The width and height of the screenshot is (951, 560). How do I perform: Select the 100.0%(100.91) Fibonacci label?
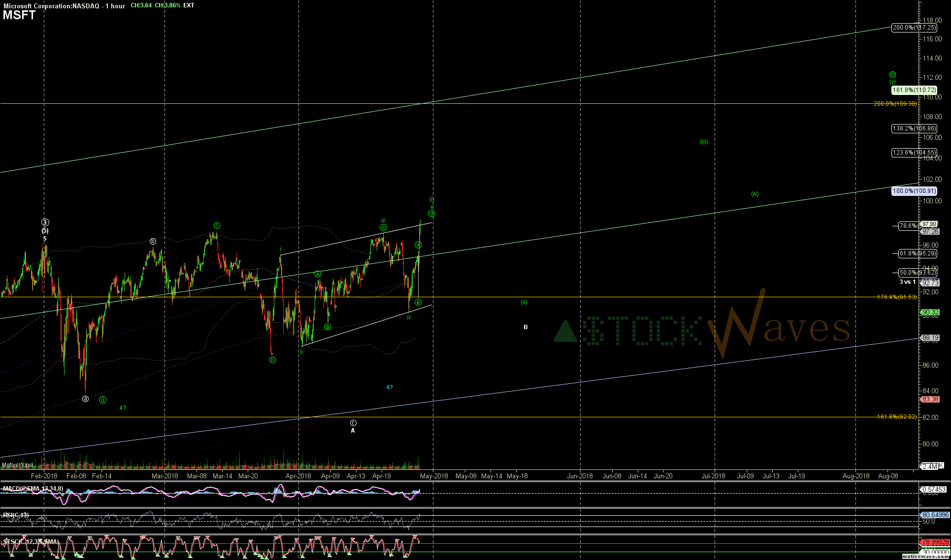pyautogui.click(x=914, y=191)
